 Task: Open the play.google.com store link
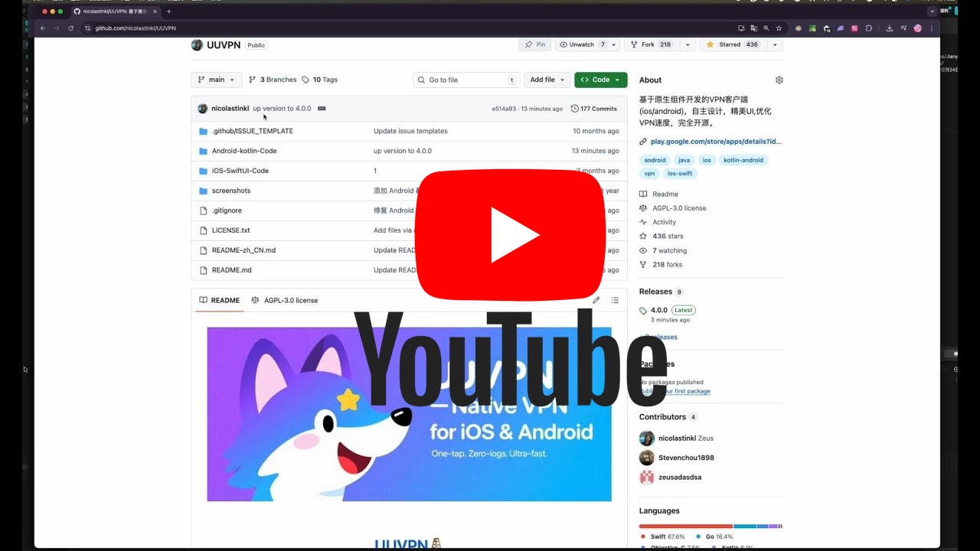[x=716, y=142]
